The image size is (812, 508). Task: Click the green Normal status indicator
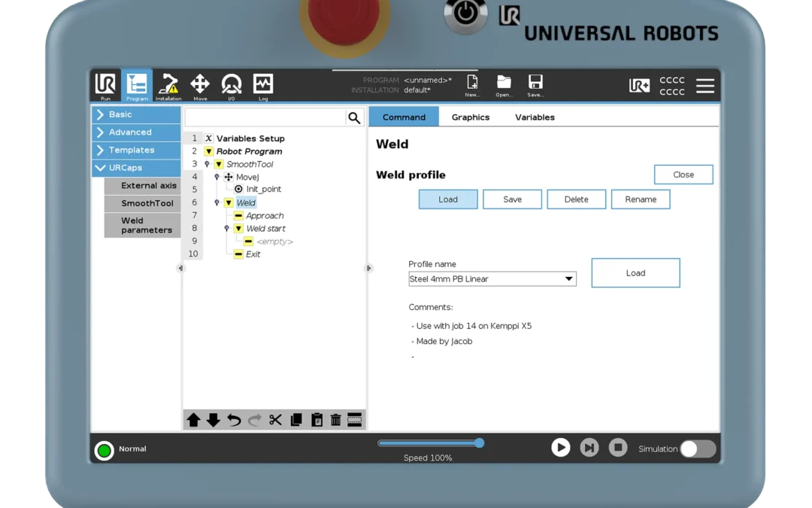tap(104, 451)
